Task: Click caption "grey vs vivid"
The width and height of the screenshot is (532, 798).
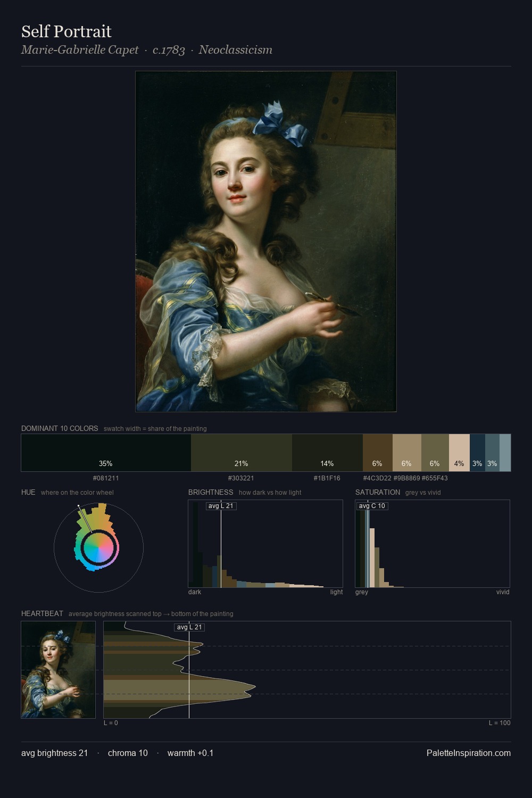Action: click(x=423, y=493)
